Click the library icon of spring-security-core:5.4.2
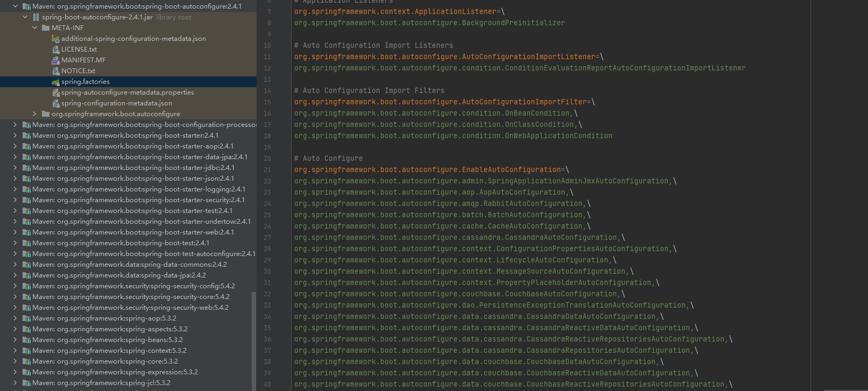This screenshot has height=391, width=868. click(x=26, y=297)
